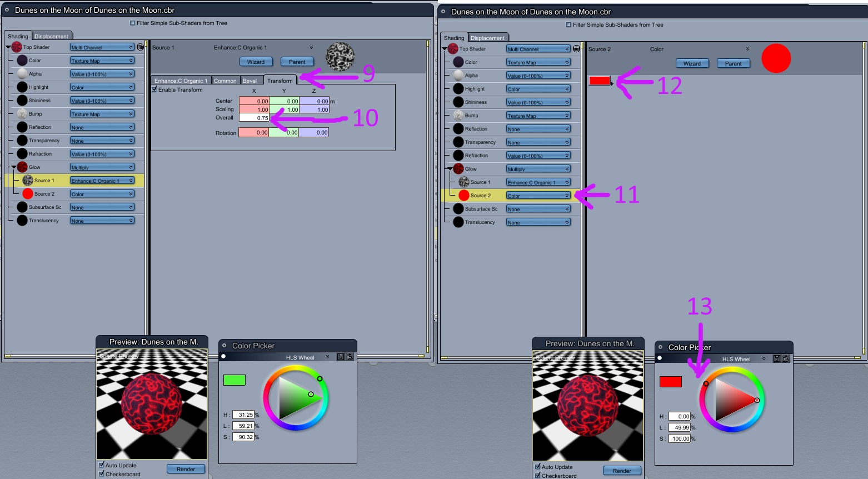Switch to the Shading tab in the right window
Image resolution: width=868 pixels, height=479 pixels.
click(454, 38)
